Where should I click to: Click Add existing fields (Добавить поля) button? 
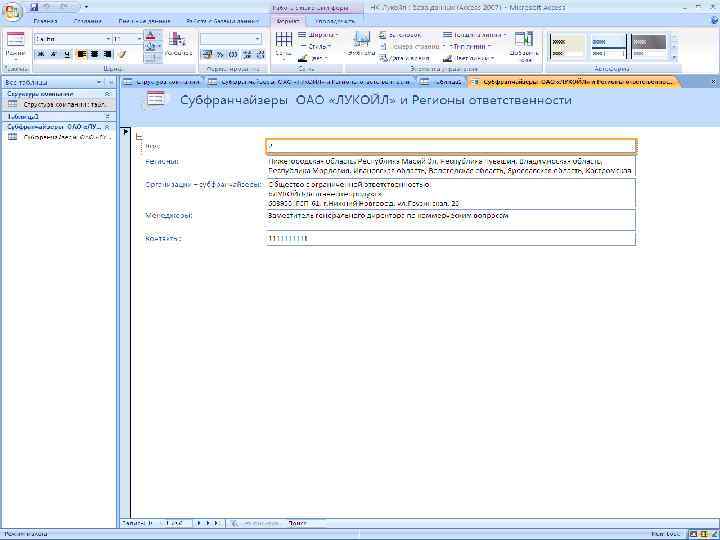(524, 46)
